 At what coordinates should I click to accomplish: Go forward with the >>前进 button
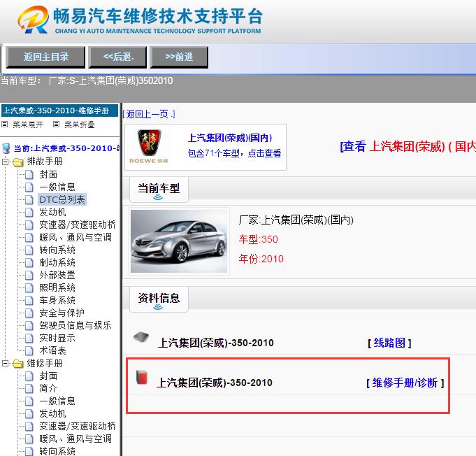[x=179, y=57]
